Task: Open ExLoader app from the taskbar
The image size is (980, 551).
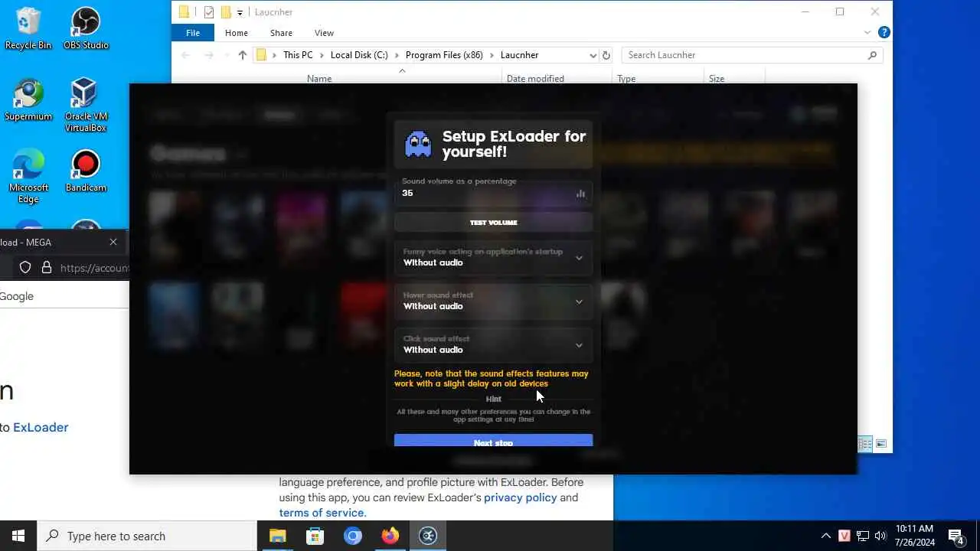Action: pos(428,536)
